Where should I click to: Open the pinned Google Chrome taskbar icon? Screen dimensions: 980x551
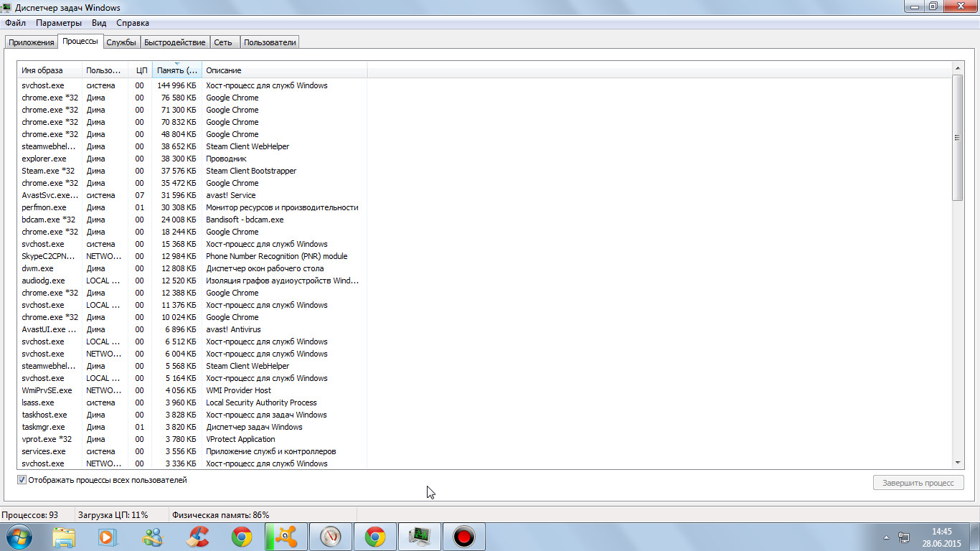(x=242, y=537)
